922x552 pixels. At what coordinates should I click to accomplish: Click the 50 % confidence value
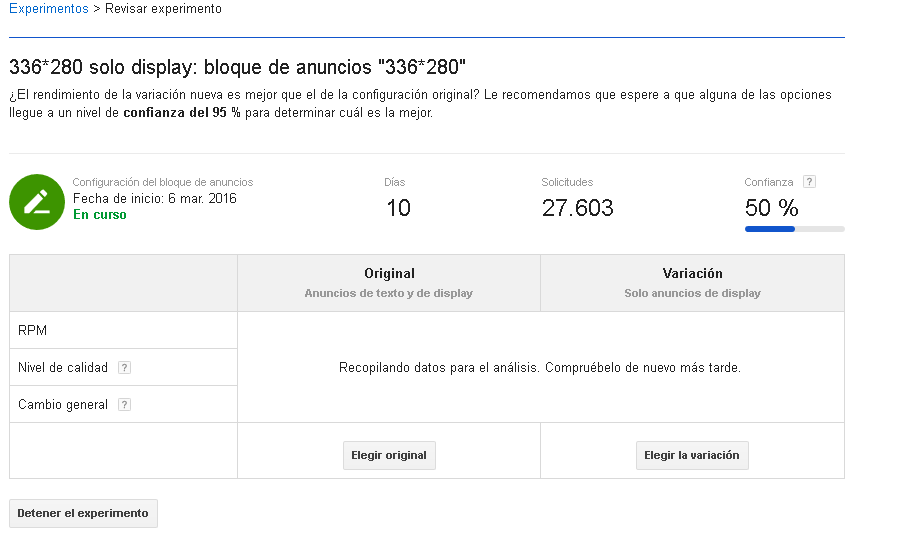click(771, 208)
